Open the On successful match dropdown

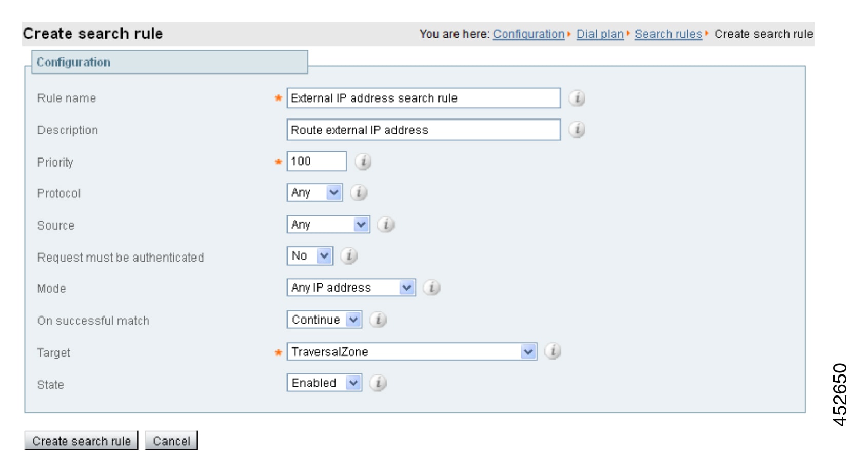324,320
